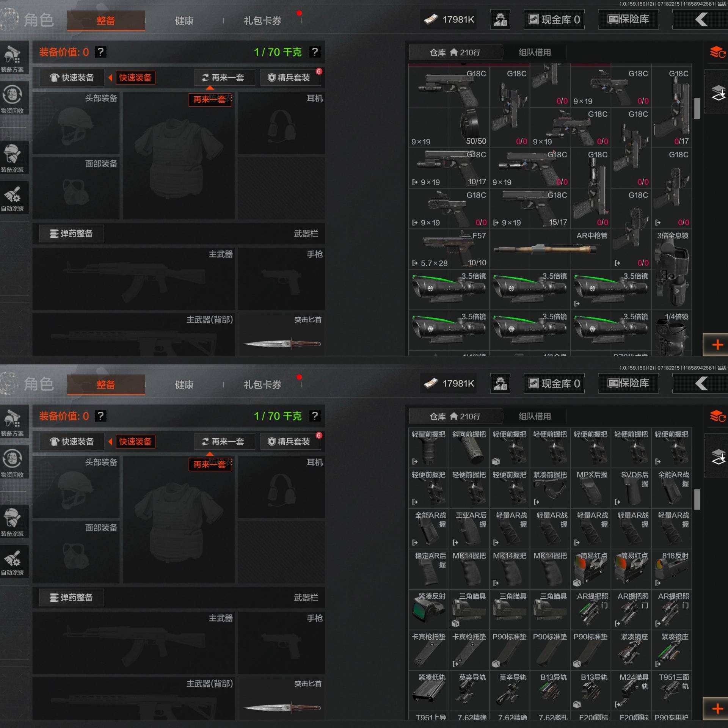Click the 3倍全息镜 sight item

tap(672, 269)
